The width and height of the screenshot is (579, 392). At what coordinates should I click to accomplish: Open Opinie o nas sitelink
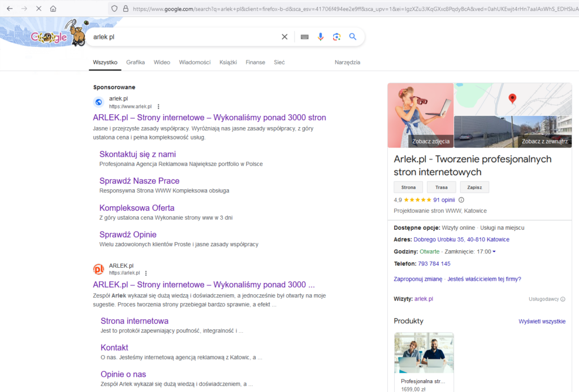click(123, 374)
